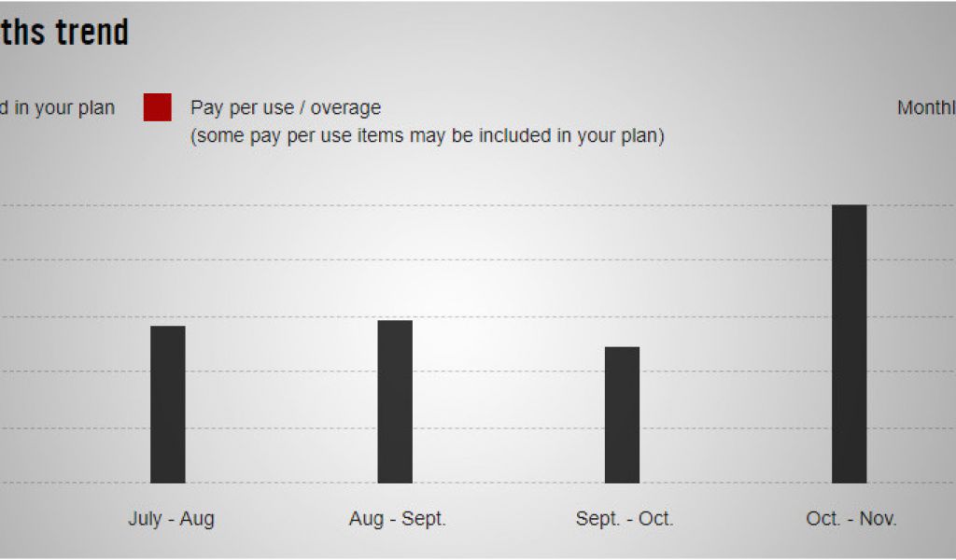
Task: Click the red Pay per use legend swatch
Action: click(x=157, y=107)
